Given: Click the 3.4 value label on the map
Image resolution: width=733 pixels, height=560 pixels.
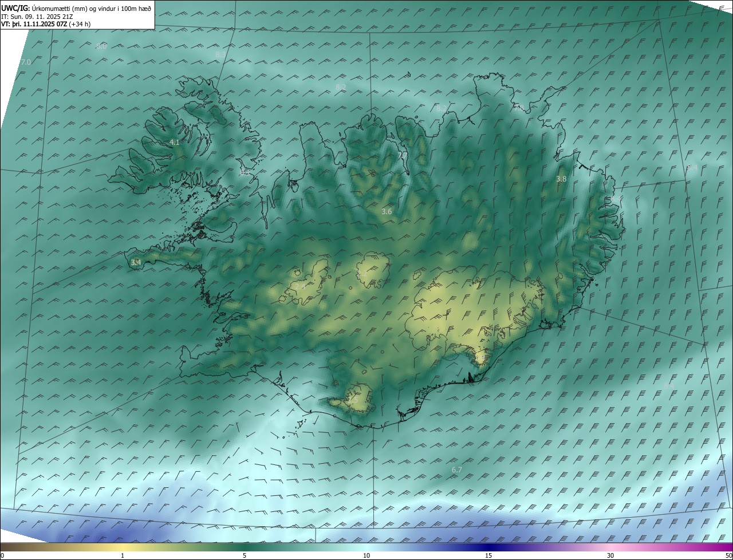Looking at the screenshot, I should (136, 263).
